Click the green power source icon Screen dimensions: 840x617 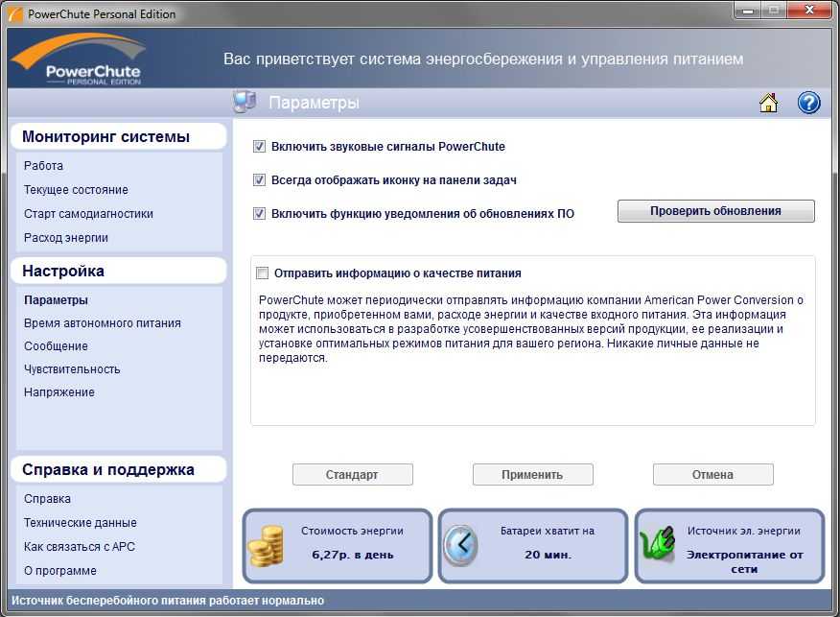pyautogui.click(x=660, y=543)
